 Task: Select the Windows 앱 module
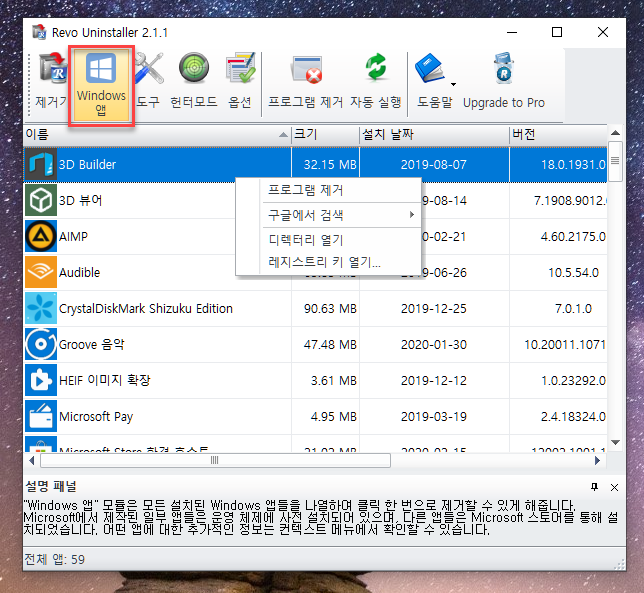pyautogui.click(x=101, y=85)
